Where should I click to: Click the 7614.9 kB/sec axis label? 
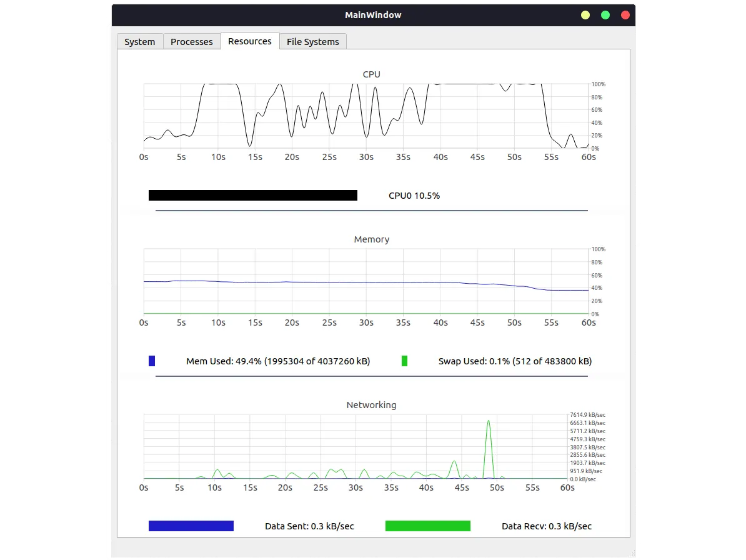click(587, 415)
